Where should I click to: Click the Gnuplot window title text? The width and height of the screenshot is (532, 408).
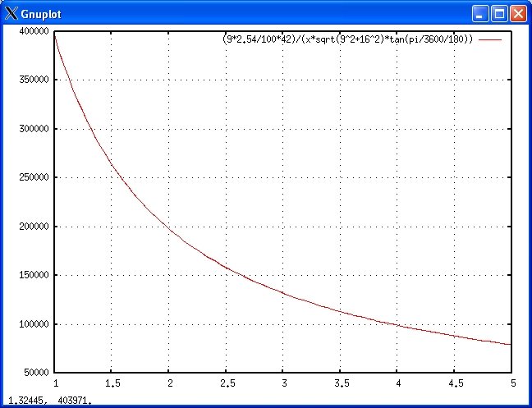tap(41, 14)
